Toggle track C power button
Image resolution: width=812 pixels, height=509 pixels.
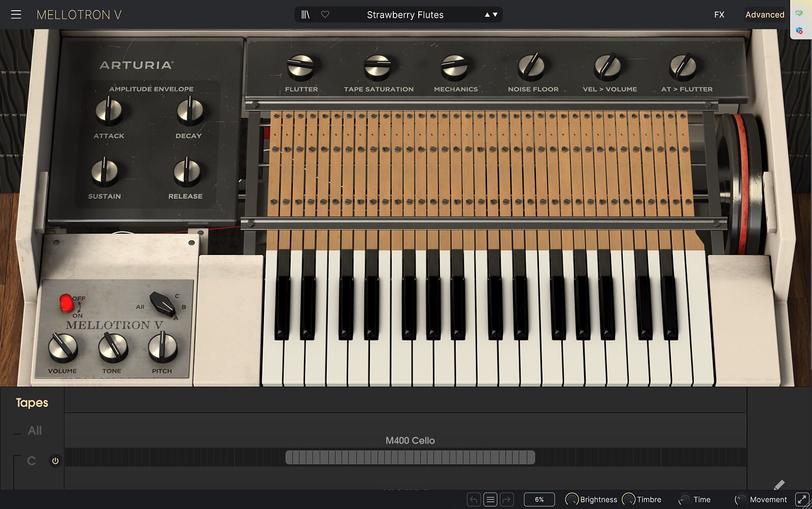pyautogui.click(x=55, y=461)
